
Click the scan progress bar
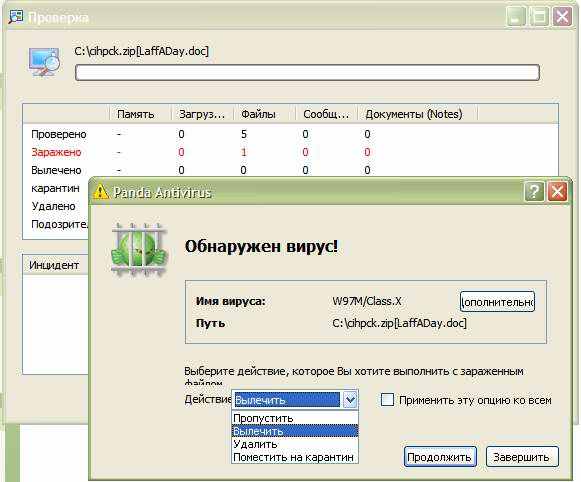tap(307, 73)
